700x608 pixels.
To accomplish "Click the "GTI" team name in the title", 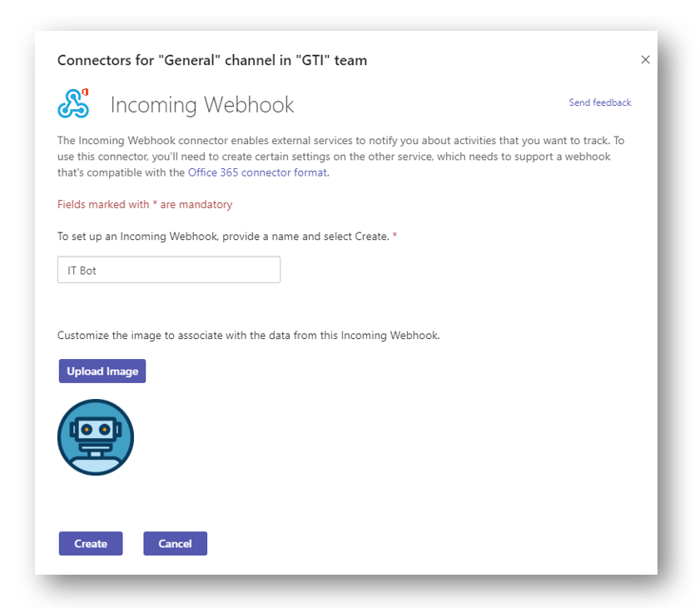I will [x=312, y=60].
